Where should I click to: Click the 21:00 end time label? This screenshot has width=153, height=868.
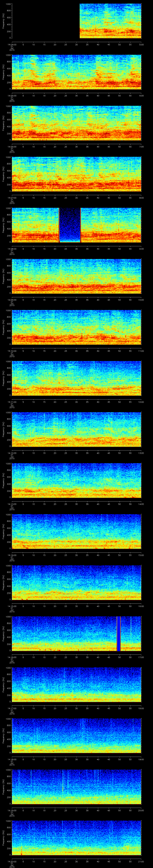click(x=141, y=861)
